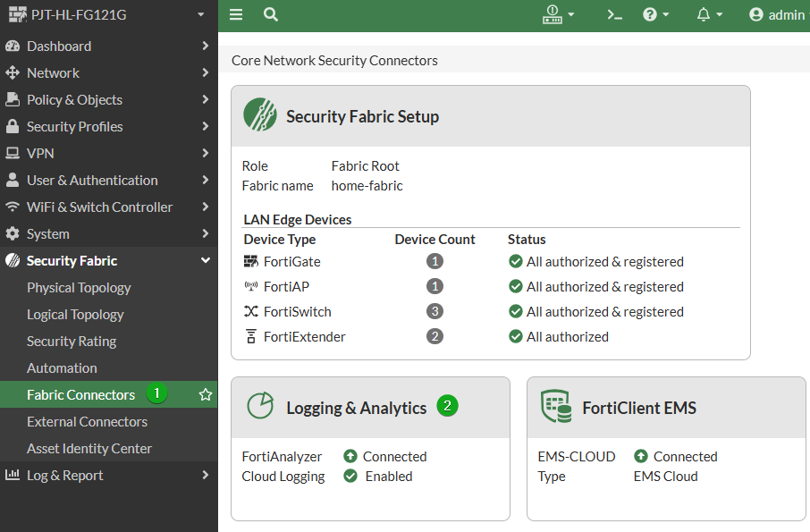Click FortiExtender 'All authorized' status

[x=559, y=337]
